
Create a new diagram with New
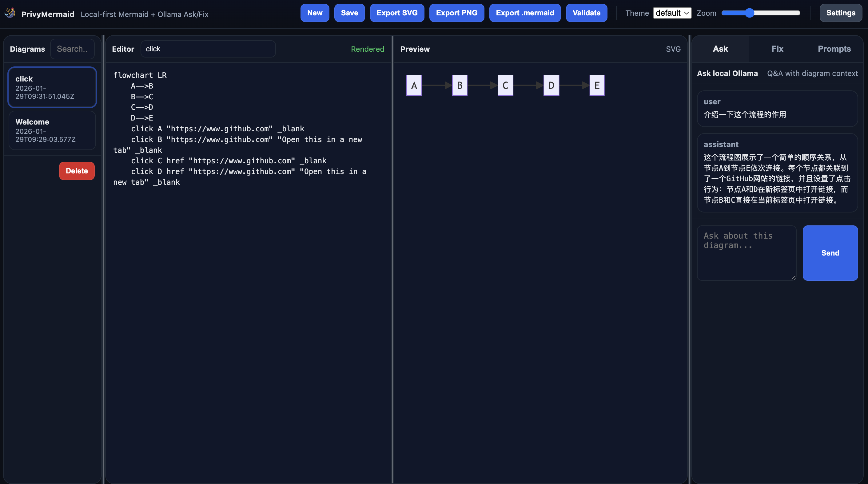point(314,13)
